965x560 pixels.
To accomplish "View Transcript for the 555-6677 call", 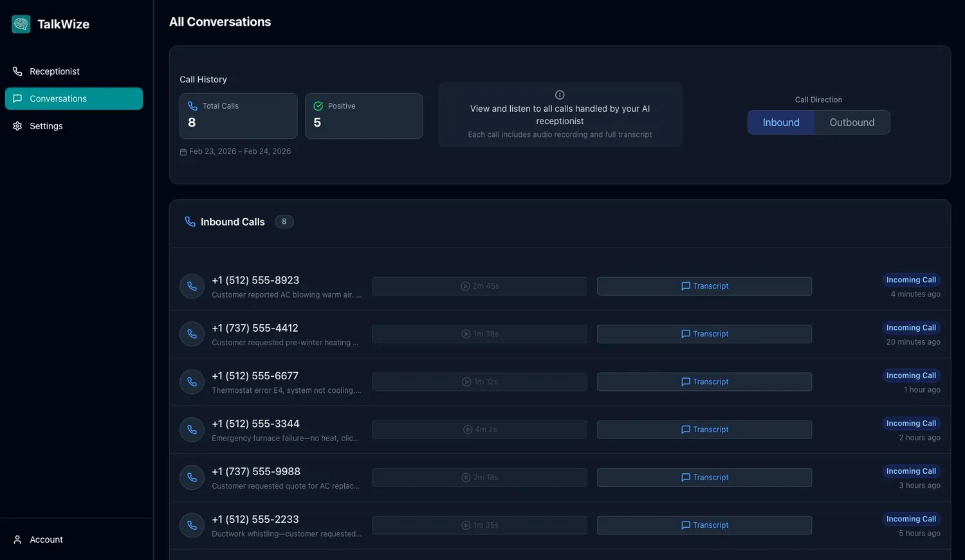I will [x=704, y=382].
